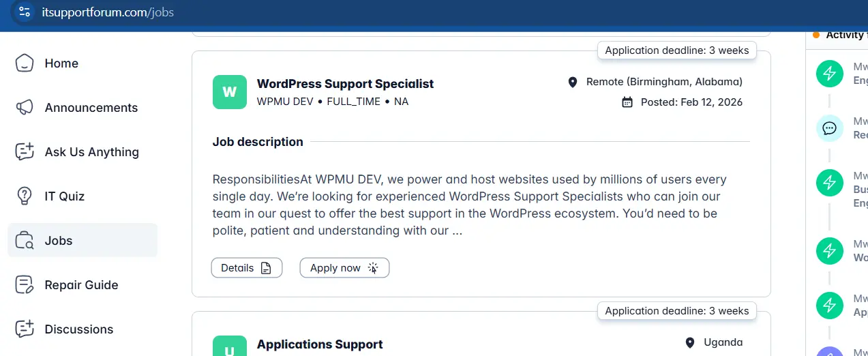868x356 pixels.
Task: Open Details for WordPress Support Specialist
Action: [246, 268]
